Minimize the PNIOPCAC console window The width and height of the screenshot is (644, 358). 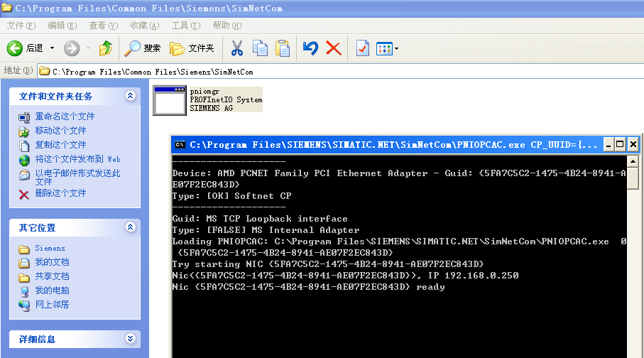[x=608, y=145]
